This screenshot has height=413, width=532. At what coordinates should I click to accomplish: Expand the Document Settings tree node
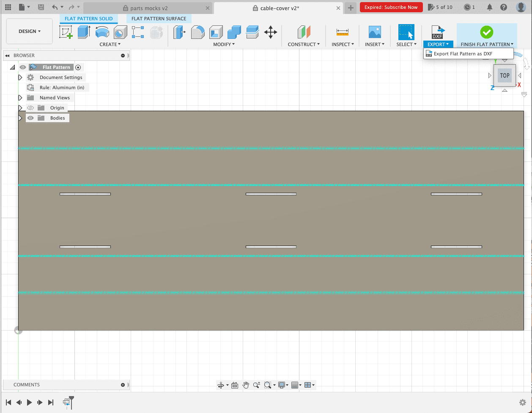[20, 77]
